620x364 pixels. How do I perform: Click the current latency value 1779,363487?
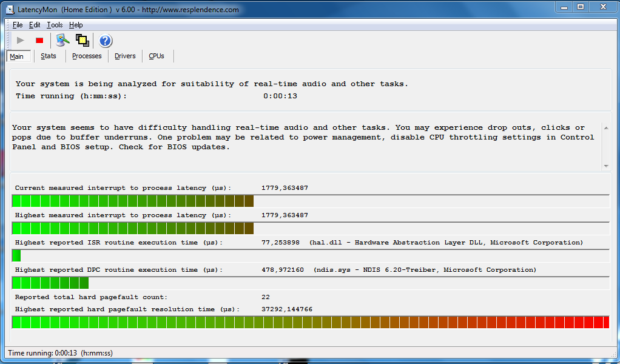click(x=285, y=187)
